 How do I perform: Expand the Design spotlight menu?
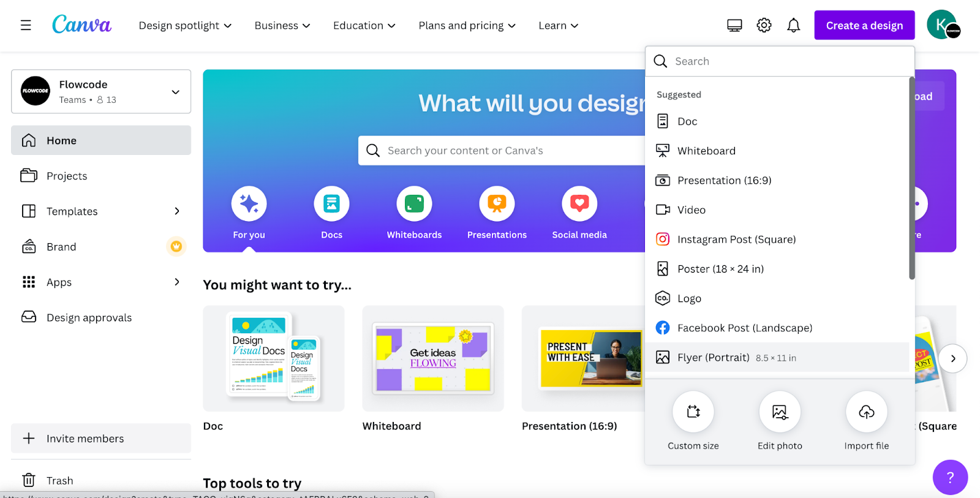185,25
